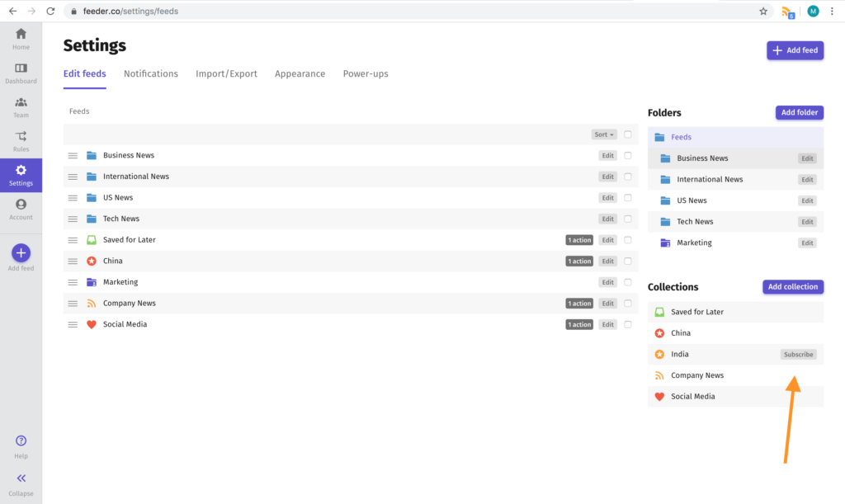The image size is (845, 504).
Task: Click Edit for US News in Folders panel
Action: (x=807, y=200)
